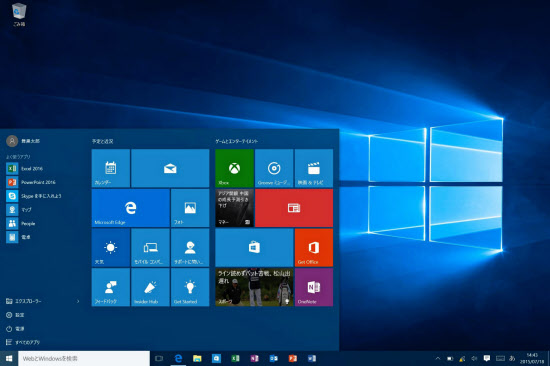The height and width of the screenshot is (366, 550).
Task: Open the sports news live tile
Action: coord(254,287)
